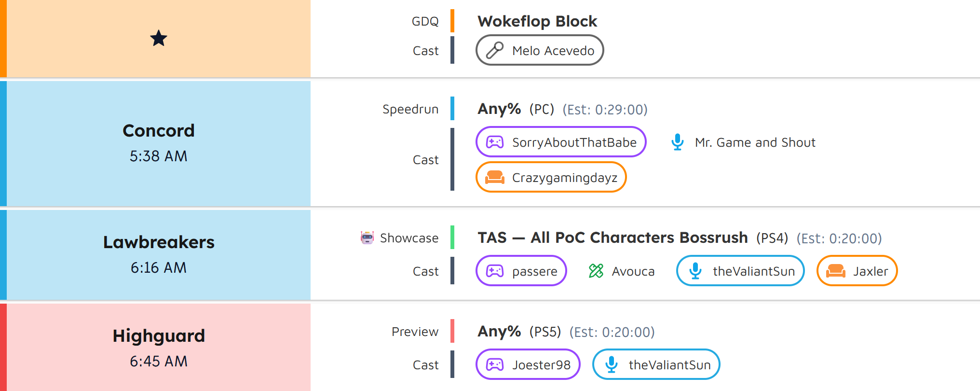Viewport: 980px width, 391px height.
Task: Click the robot icon beside Showcase
Action: [367, 237]
